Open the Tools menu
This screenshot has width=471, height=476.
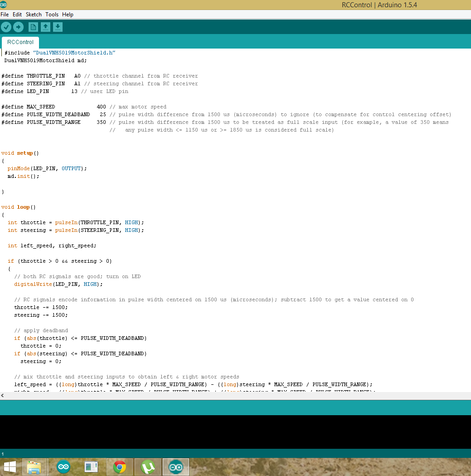(x=52, y=15)
